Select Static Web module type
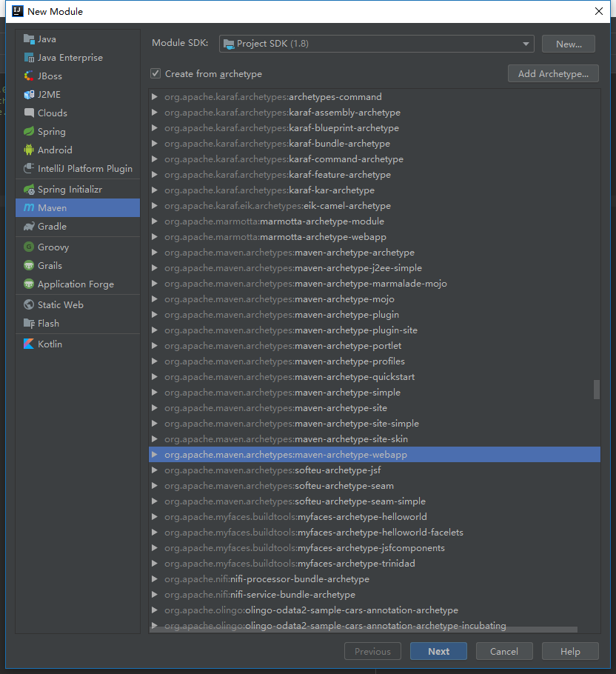This screenshot has height=674, width=616. click(78, 304)
